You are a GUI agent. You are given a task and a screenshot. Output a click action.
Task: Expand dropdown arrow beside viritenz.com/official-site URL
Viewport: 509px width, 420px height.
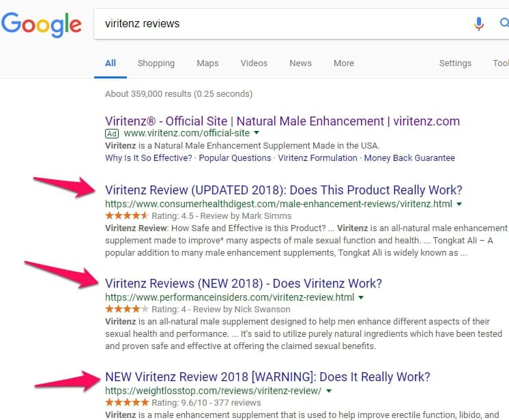(257, 133)
